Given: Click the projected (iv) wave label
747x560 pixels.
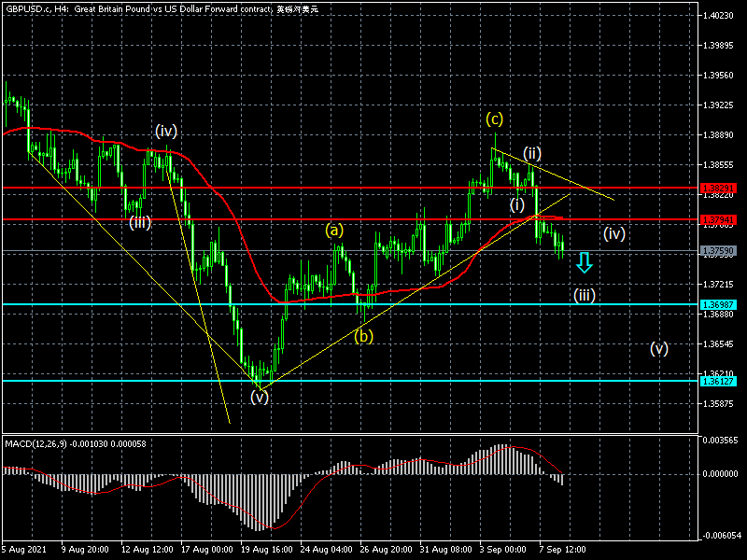Looking at the screenshot, I should [613, 233].
